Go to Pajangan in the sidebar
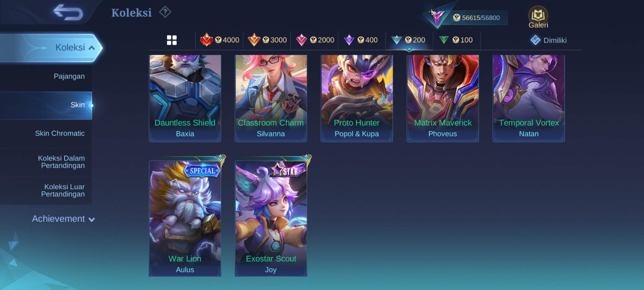Image resolution: width=644 pixels, height=290 pixels. tap(69, 76)
